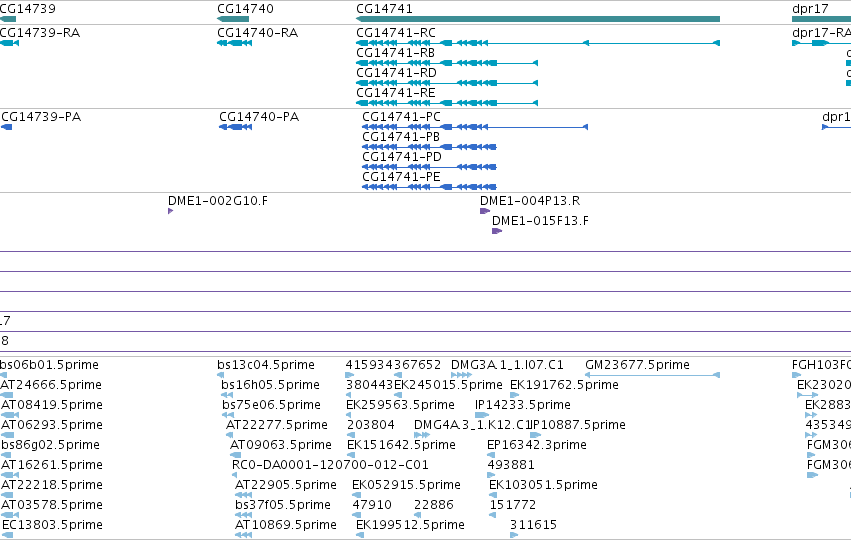
Task: Click the CG14740-PA protein label
Action: pyautogui.click(x=259, y=117)
